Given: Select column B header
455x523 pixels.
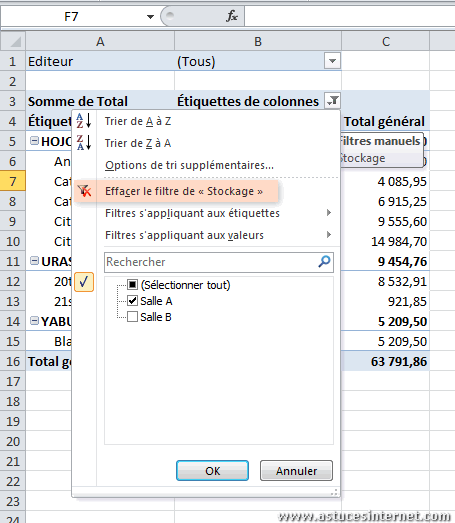Looking at the screenshot, I should coord(258,41).
